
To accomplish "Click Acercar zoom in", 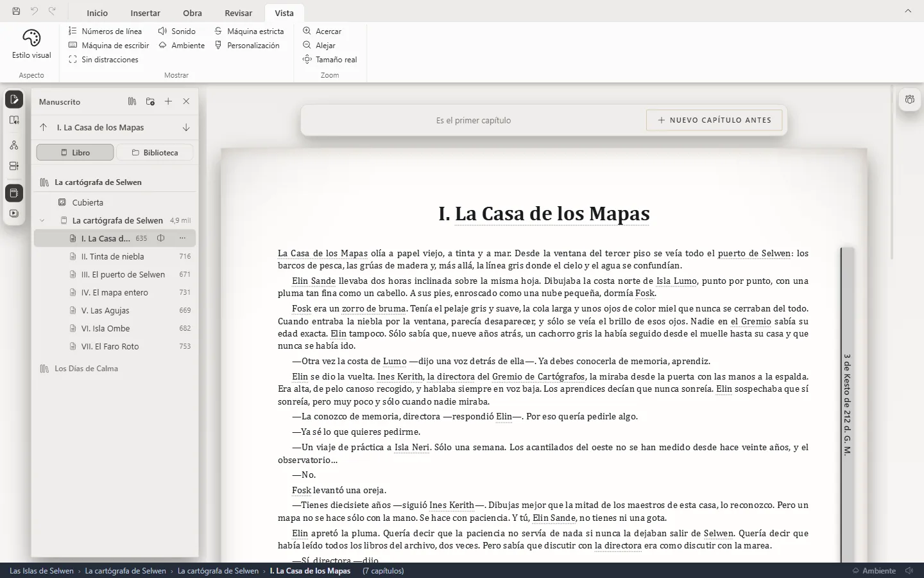I will pyautogui.click(x=322, y=31).
